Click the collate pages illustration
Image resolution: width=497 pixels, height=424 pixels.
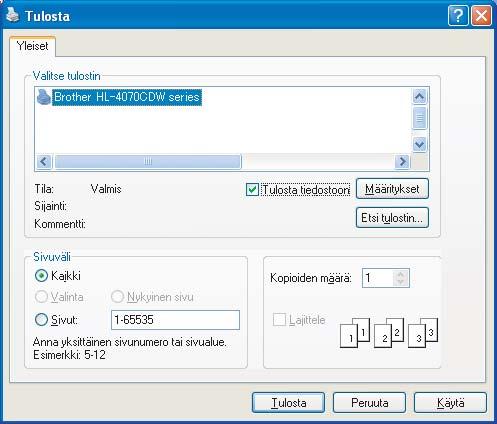coord(389,333)
